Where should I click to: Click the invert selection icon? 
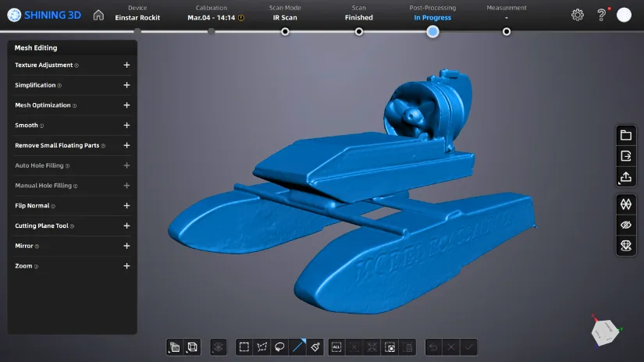point(390,347)
